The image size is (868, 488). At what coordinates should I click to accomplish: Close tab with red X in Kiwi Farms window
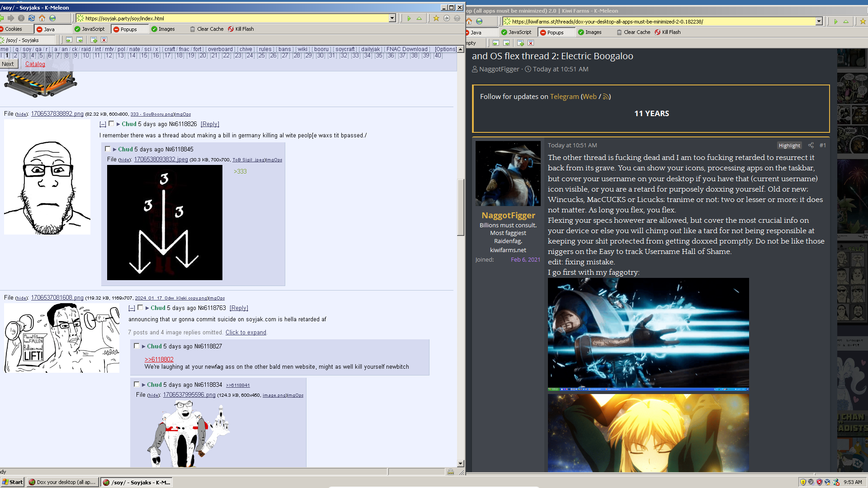click(531, 43)
